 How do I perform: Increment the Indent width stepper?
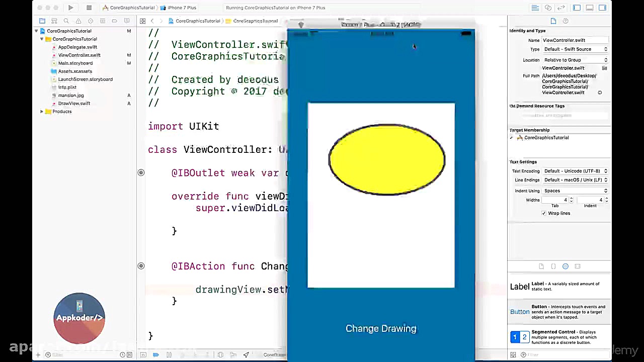coord(606,199)
